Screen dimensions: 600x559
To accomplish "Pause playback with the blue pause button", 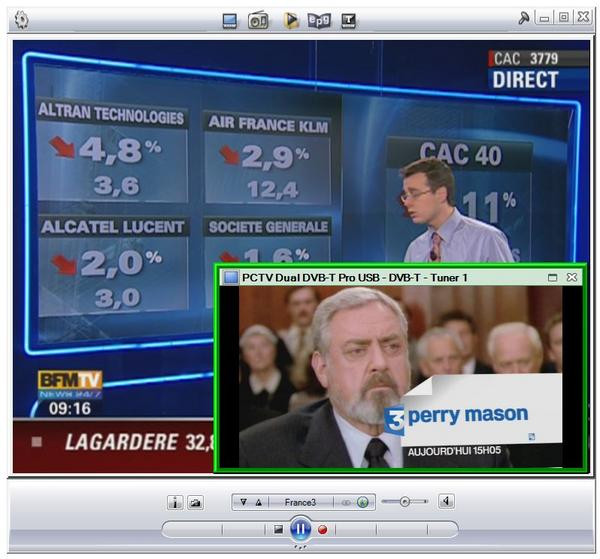I will click(301, 529).
